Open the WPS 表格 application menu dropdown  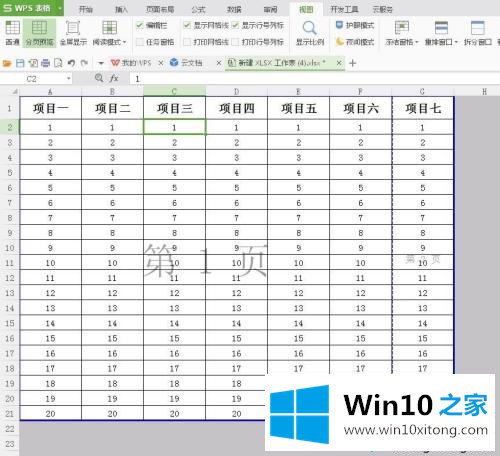tap(59, 8)
